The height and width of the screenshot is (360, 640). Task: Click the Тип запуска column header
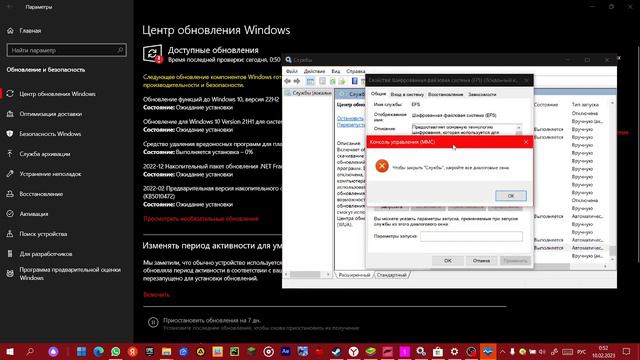(x=585, y=105)
